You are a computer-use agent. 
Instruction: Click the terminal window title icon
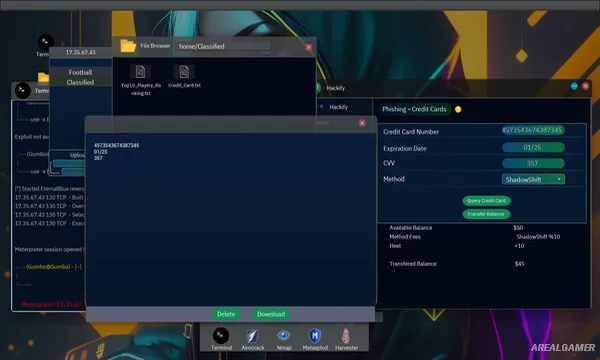click(23, 91)
